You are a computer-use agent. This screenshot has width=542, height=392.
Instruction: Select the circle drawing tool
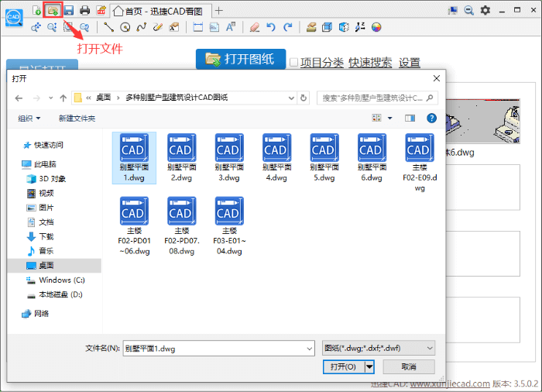pos(125,27)
